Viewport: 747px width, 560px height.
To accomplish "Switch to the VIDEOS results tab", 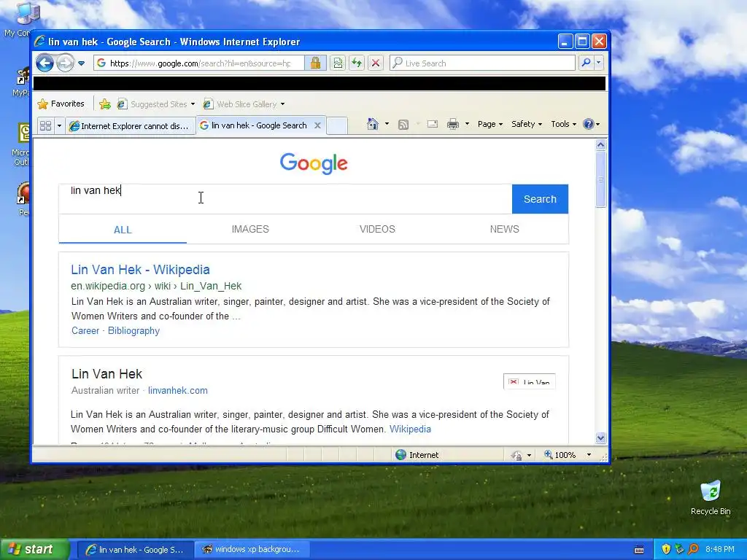I will [x=377, y=229].
